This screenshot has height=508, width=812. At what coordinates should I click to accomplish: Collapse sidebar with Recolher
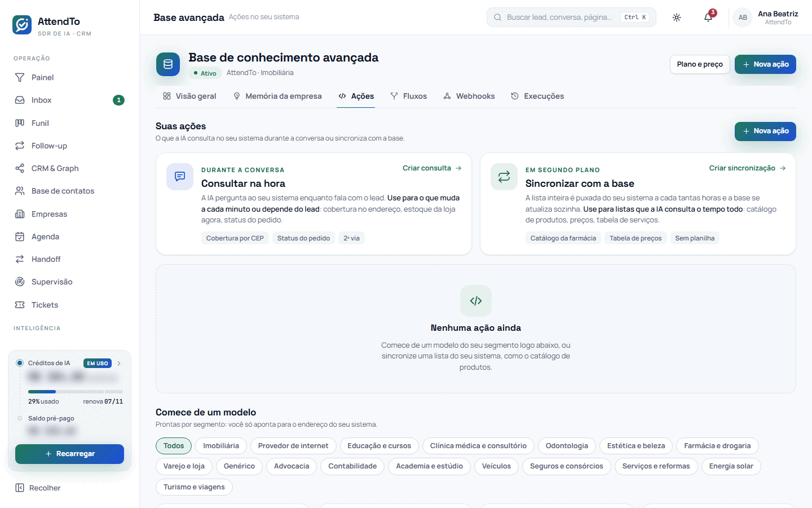click(38, 488)
